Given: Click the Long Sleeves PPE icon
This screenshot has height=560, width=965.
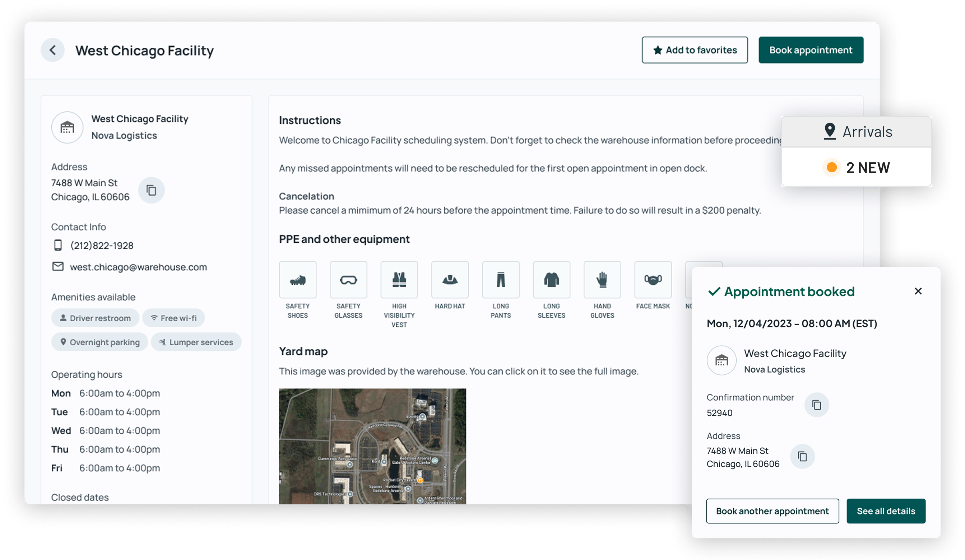Looking at the screenshot, I should (x=551, y=280).
